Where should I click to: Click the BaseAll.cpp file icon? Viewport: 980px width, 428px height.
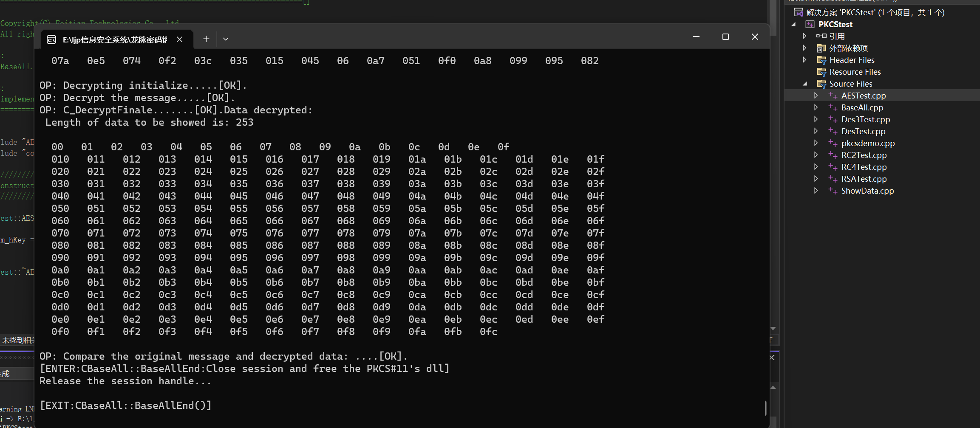[833, 107]
